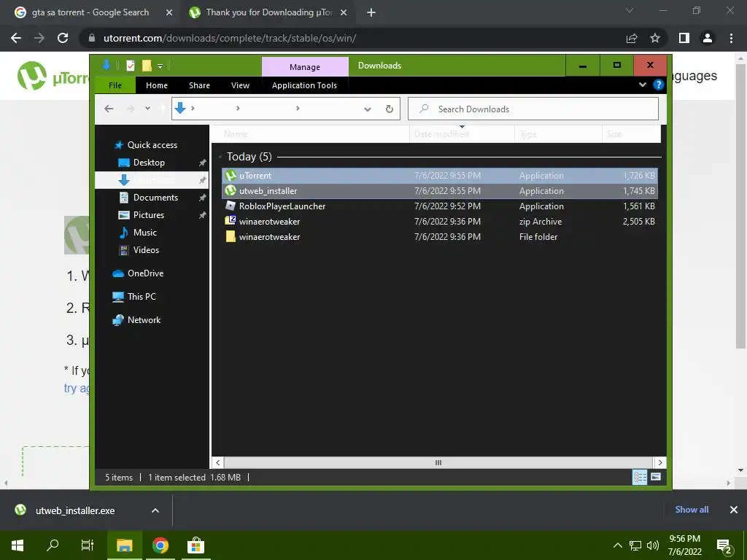Click the New folder quick access icon

pos(147,66)
